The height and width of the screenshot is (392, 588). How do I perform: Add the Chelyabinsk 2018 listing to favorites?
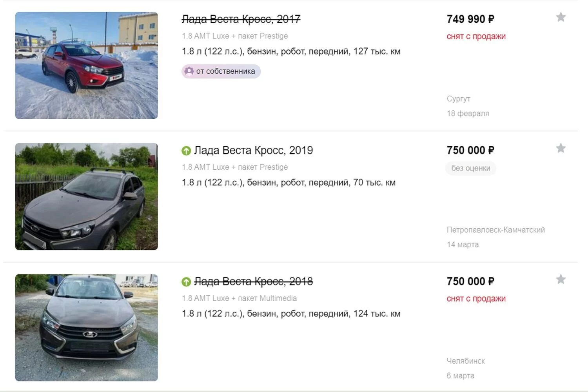(x=561, y=279)
